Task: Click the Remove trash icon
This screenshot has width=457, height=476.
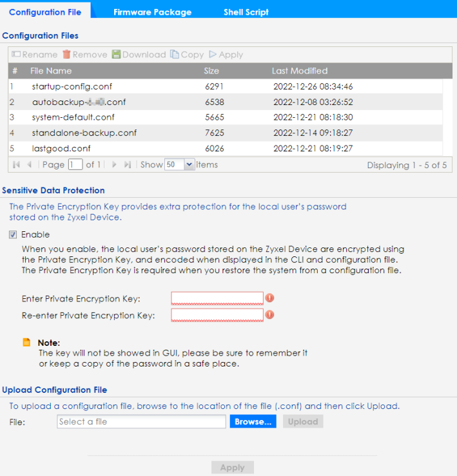Action: point(66,55)
